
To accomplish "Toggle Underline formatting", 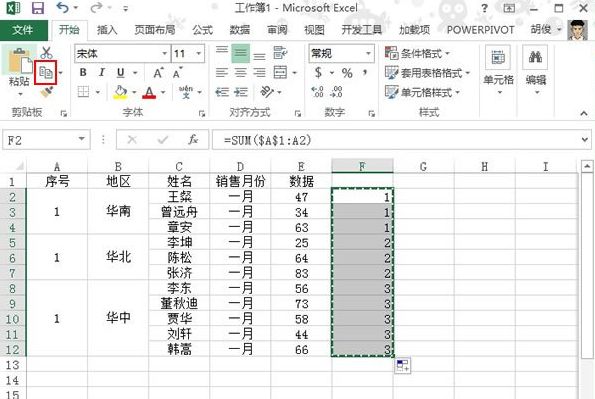I will (121, 72).
